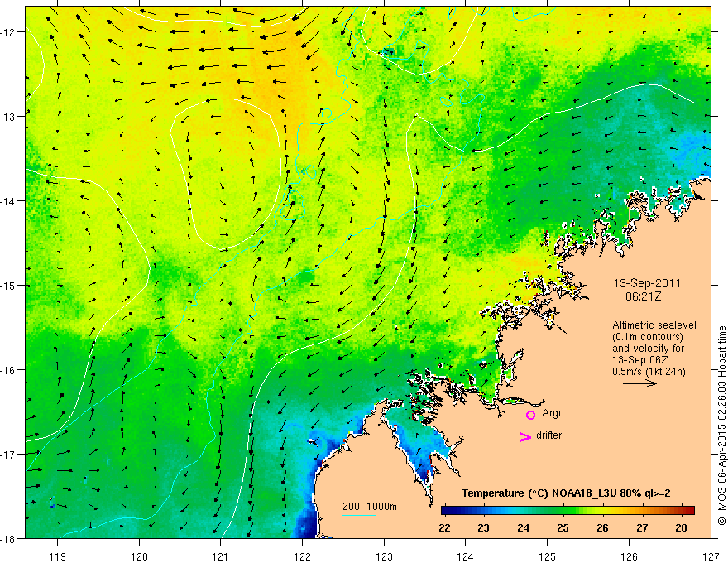Click the 'Altimetric sealevel' caption line

654,325
